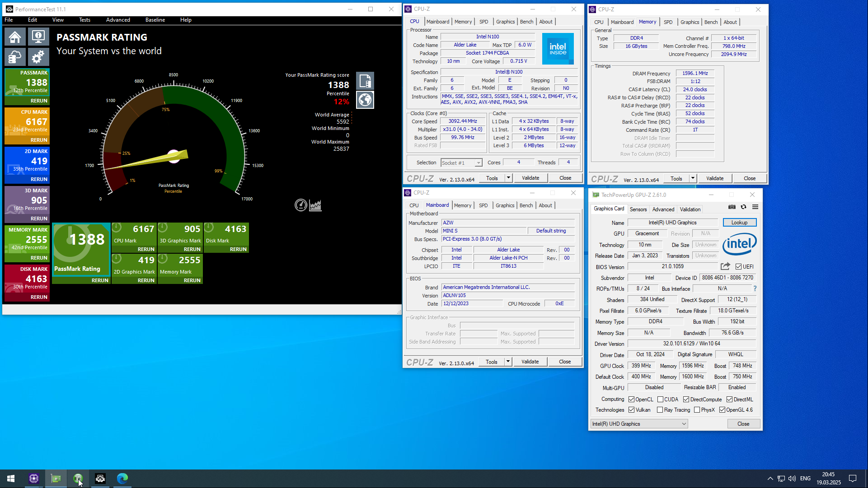
Task: Launch Microsoft Edge from the taskbar
Action: click(x=122, y=479)
